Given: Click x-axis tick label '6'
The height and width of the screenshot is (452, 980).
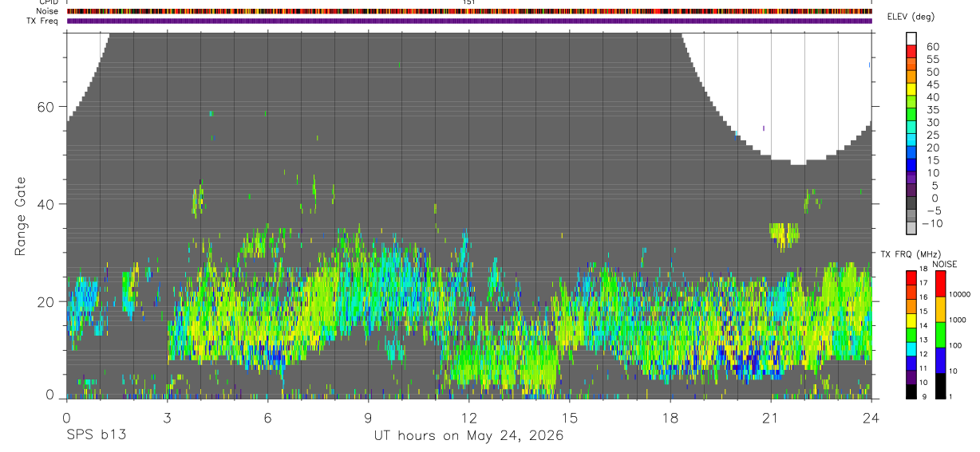Looking at the screenshot, I should pyautogui.click(x=267, y=418).
